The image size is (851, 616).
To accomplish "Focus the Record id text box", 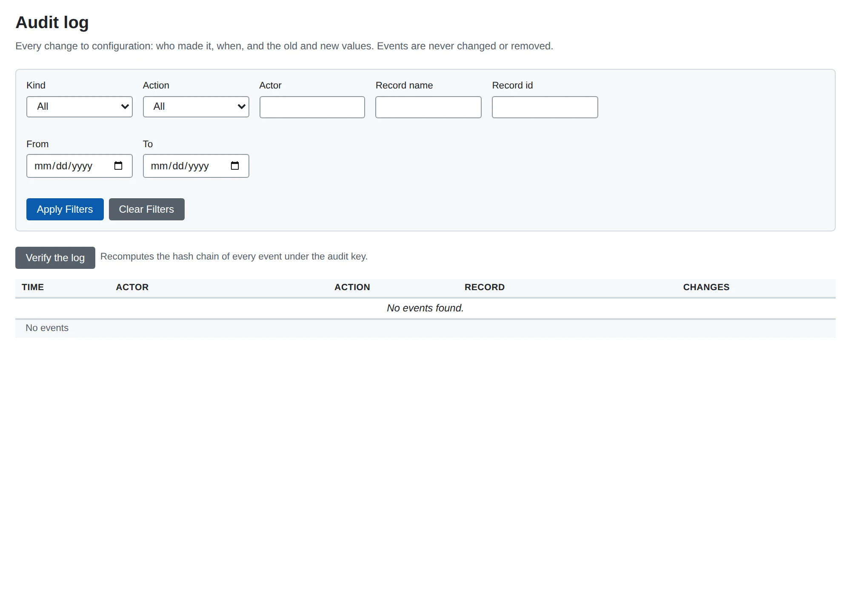I will [545, 107].
